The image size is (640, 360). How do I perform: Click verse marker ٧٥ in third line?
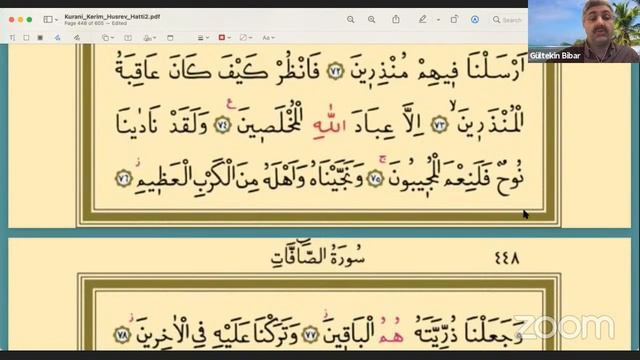376,179
